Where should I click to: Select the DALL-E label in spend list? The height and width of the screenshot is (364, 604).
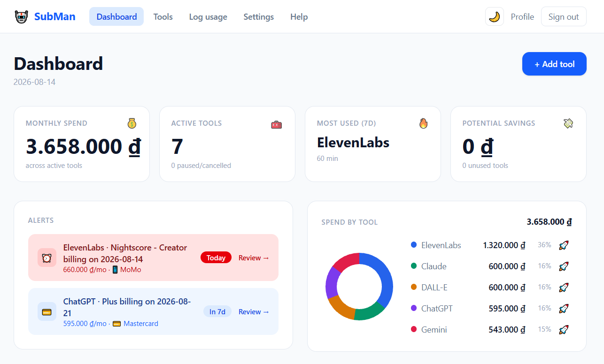pos(434,288)
